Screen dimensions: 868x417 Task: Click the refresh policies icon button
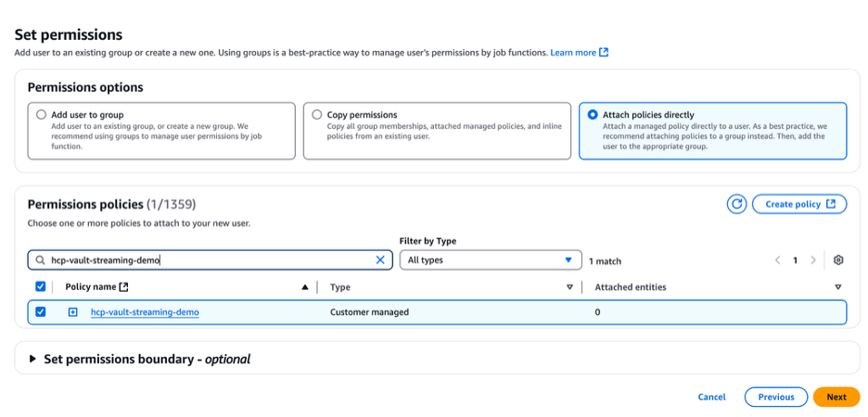click(x=736, y=204)
